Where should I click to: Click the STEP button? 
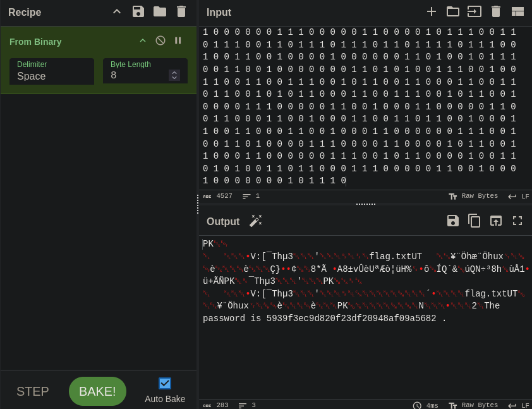33,391
